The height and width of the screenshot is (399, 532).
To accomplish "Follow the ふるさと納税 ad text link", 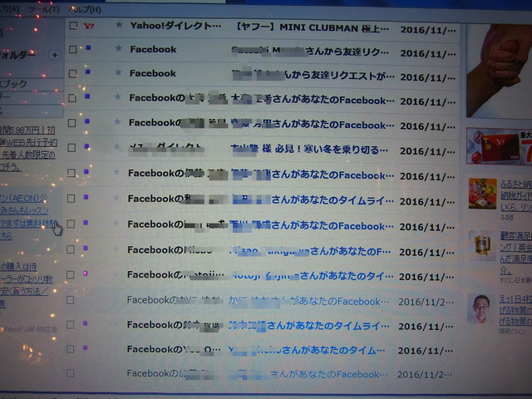I will (x=515, y=195).
